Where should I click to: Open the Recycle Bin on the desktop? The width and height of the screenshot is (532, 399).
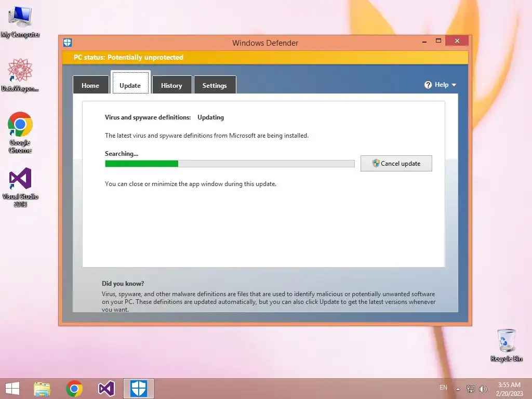click(x=506, y=345)
